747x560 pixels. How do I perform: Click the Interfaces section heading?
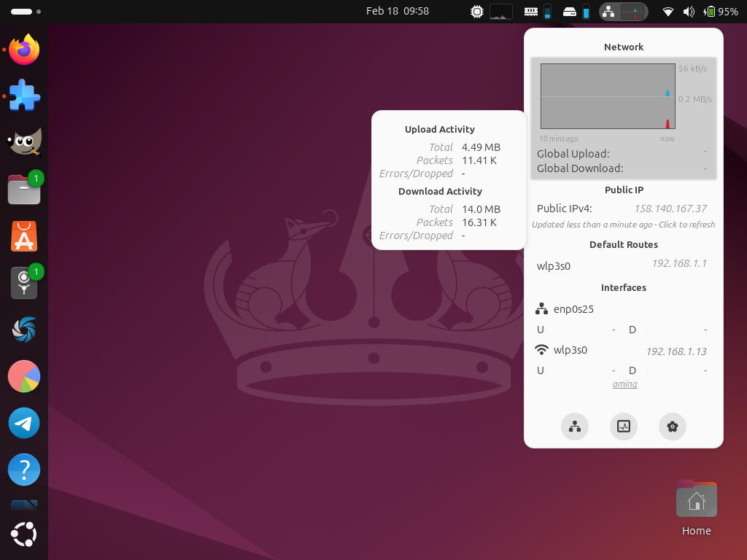[624, 287]
